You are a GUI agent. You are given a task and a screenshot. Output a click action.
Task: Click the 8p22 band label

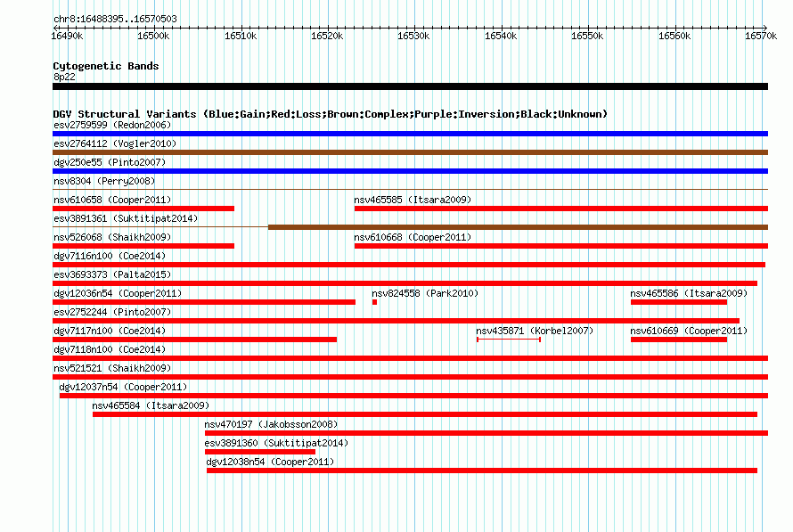click(64, 77)
